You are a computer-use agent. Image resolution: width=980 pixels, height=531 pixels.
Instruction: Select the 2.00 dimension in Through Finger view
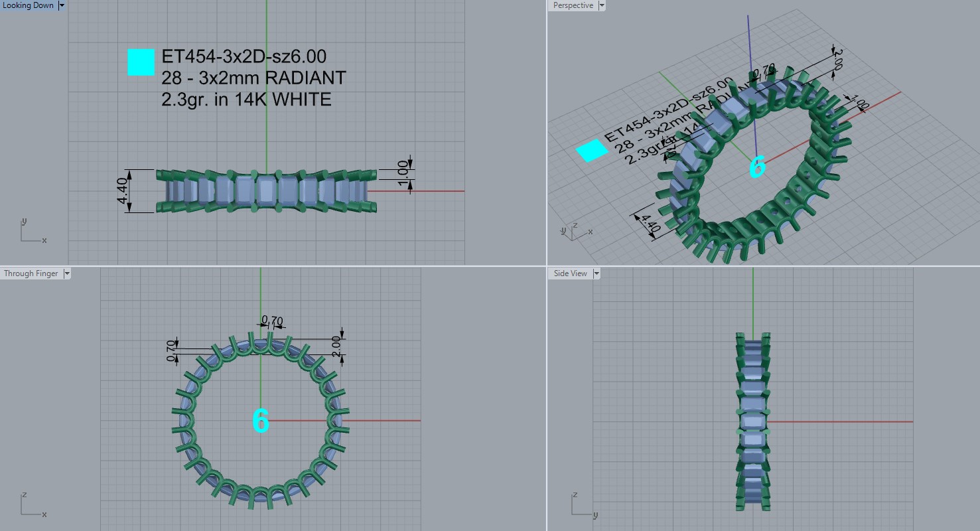[336, 345]
